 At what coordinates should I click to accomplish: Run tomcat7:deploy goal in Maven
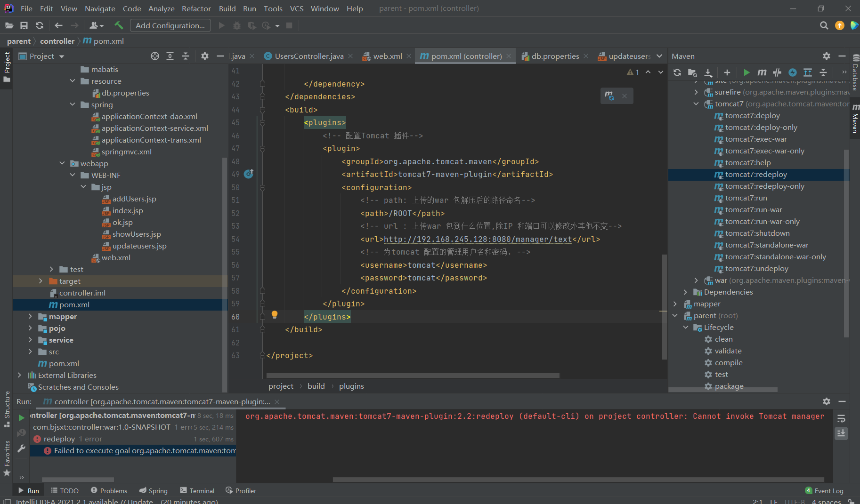click(x=752, y=115)
